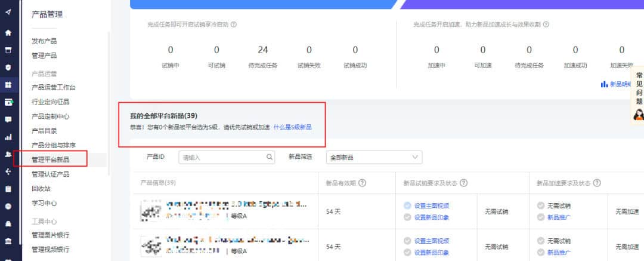Screen dimensions: 644x261
Task: Select the four-squares product icon in sidebar
Action: [x=8, y=85]
